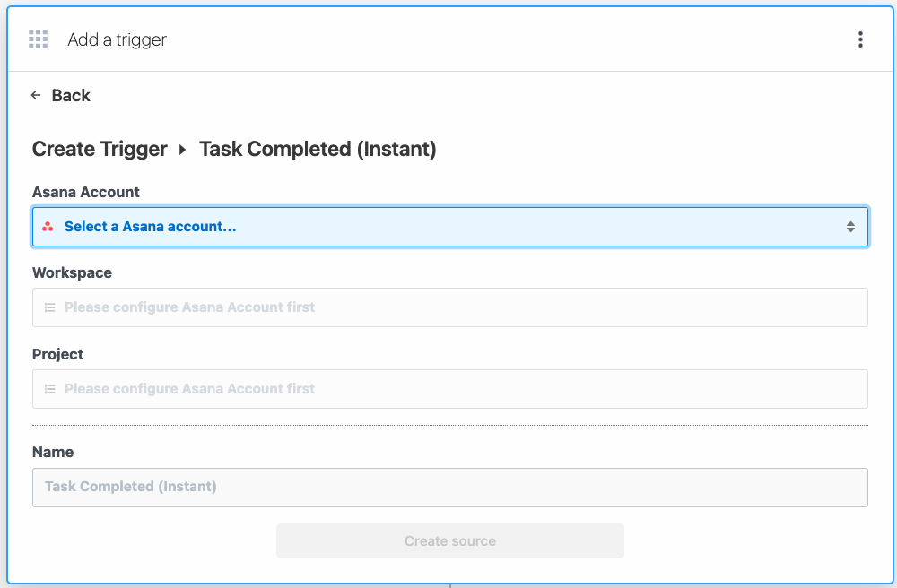897x588 pixels.
Task: Click the Project label
Action: pos(57,354)
